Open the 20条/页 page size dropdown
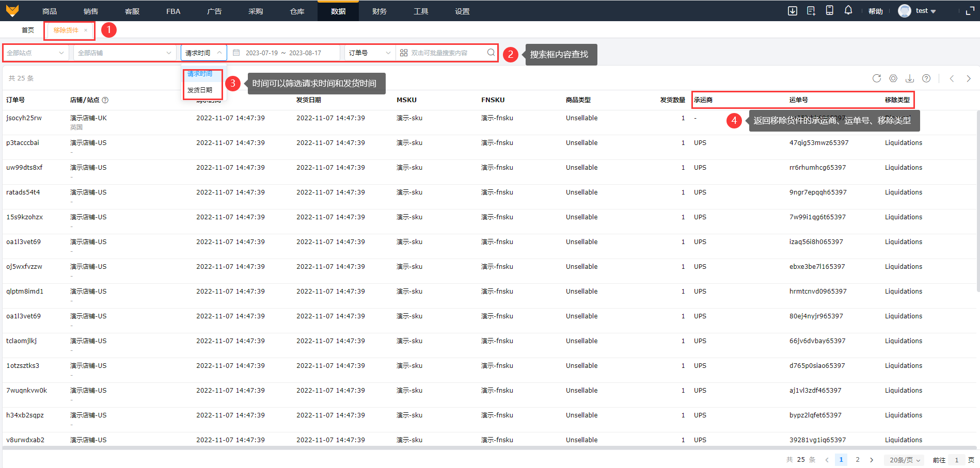 click(x=905, y=460)
